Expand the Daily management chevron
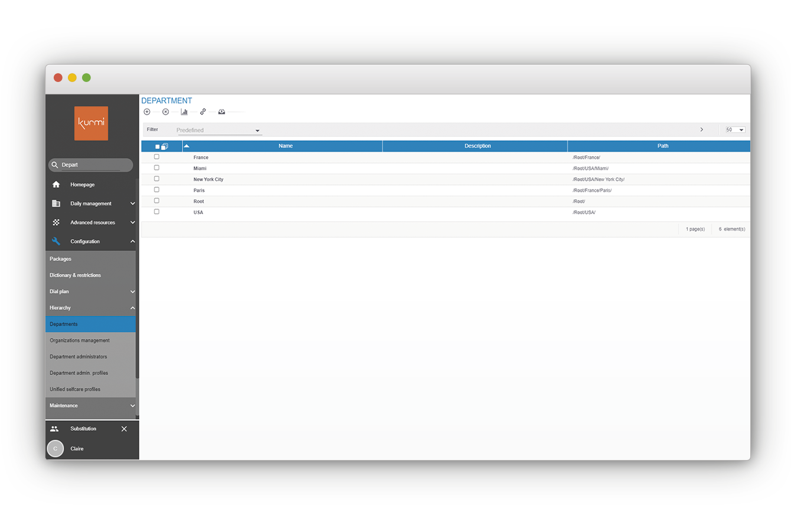The width and height of the screenshot is (791, 532). click(x=132, y=203)
